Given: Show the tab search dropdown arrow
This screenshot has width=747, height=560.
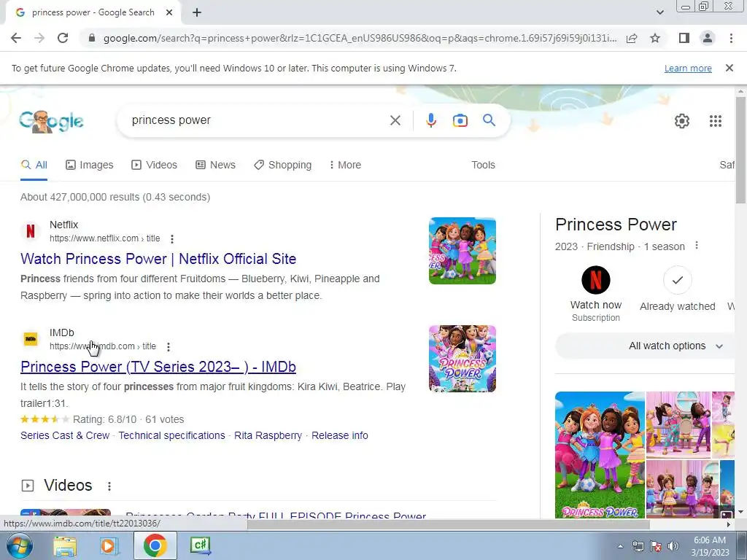Looking at the screenshot, I should [659, 12].
